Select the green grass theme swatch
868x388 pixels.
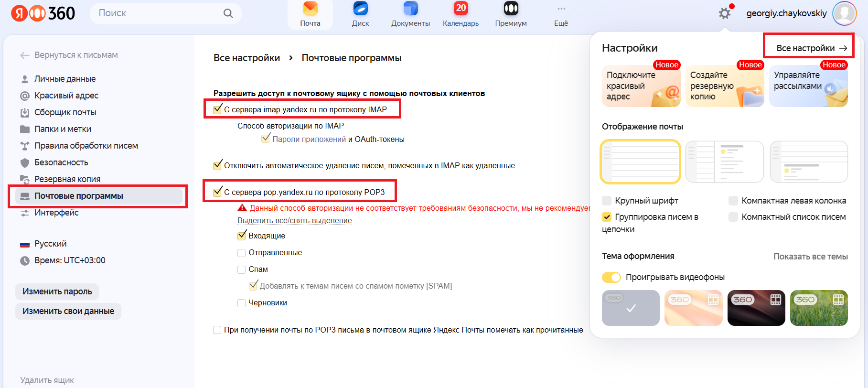point(819,308)
